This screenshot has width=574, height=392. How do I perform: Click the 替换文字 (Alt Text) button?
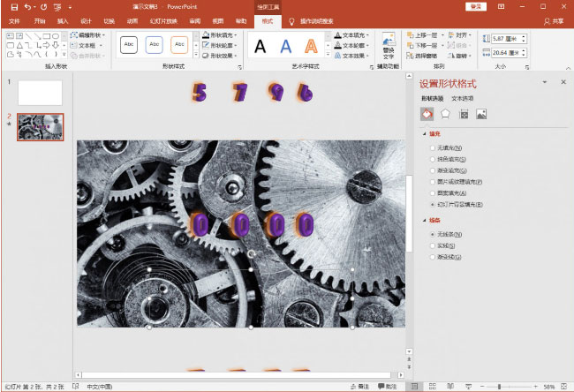pyautogui.click(x=389, y=45)
